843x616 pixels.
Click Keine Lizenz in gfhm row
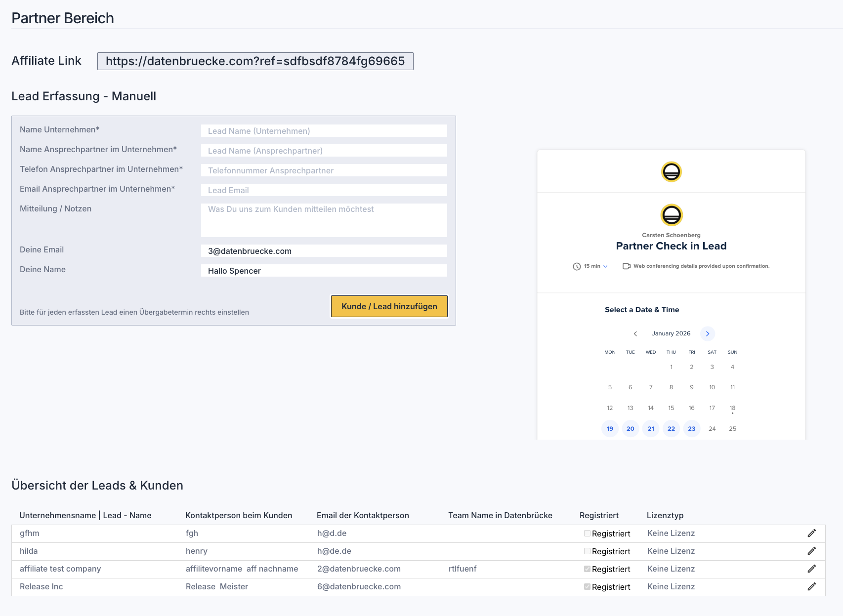coord(671,533)
